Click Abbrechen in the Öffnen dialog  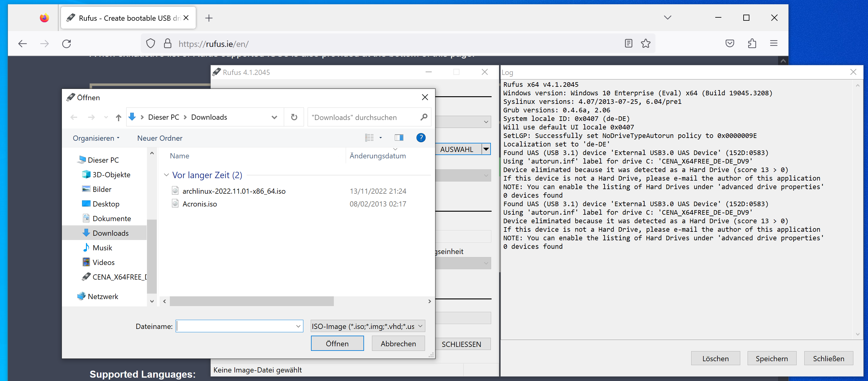[x=398, y=343]
